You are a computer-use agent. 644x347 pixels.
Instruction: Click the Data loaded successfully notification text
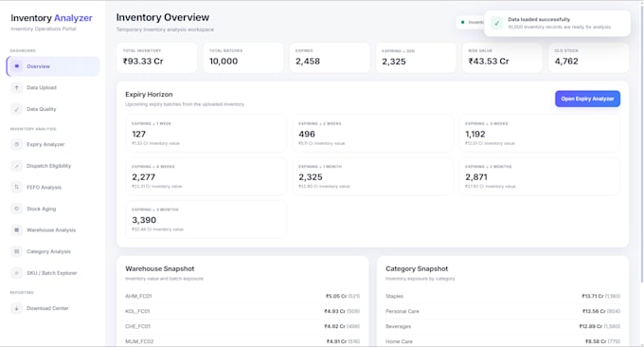[x=539, y=19]
